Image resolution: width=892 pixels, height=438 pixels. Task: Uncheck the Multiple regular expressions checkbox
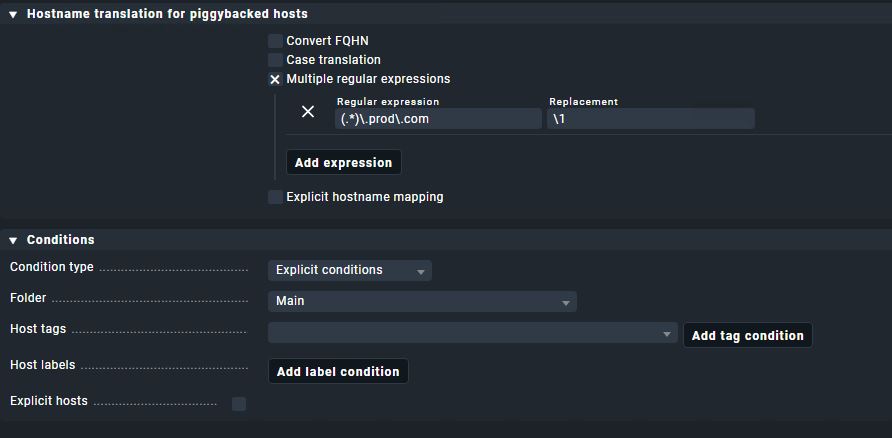click(x=275, y=79)
